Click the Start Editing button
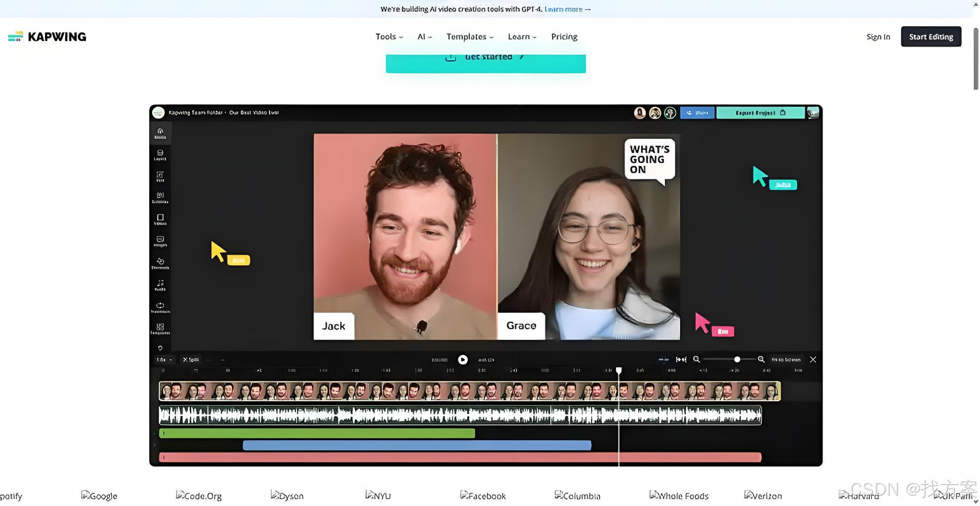 (931, 37)
